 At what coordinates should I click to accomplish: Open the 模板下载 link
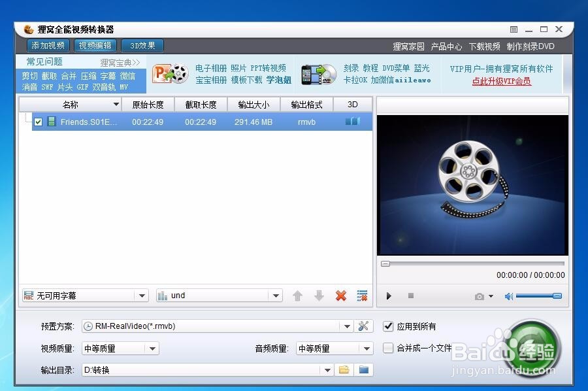246,80
